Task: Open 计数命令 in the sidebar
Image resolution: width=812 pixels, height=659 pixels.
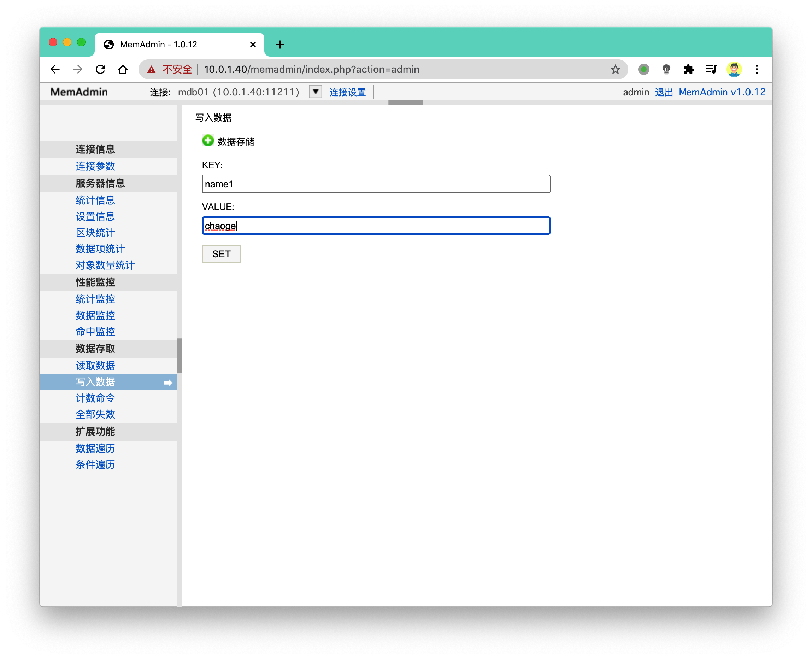Action: [x=95, y=398]
